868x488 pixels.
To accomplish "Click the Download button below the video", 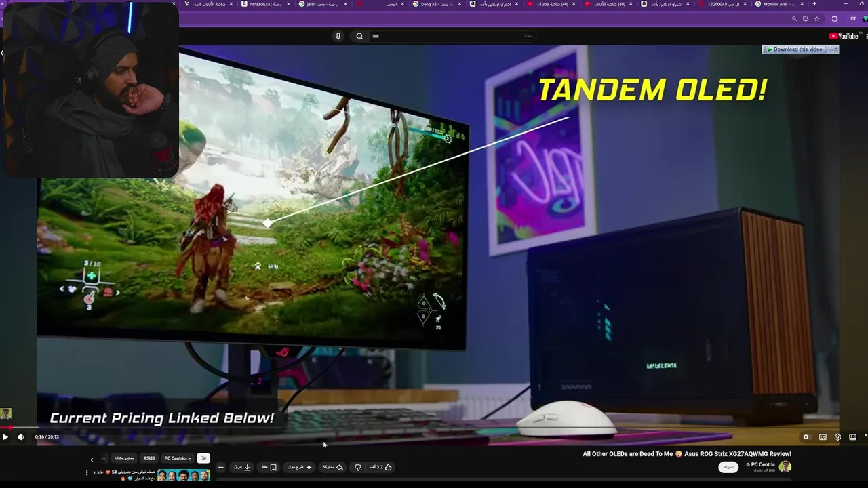I will point(242,467).
